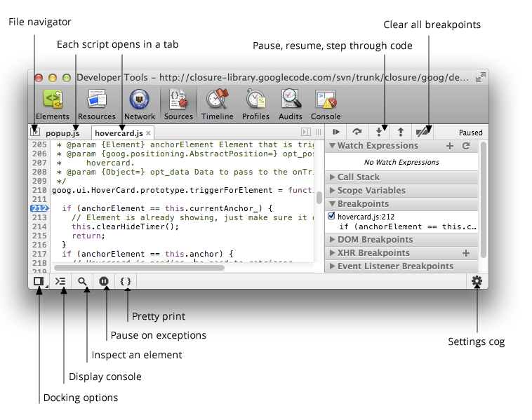Click the 'Paused' status label
Screen dimensions: 532x420
pyautogui.click(x=471, y=133)
